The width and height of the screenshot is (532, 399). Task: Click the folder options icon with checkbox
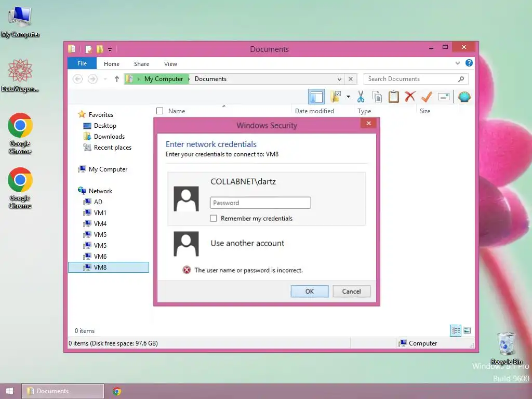coord(336,97)
